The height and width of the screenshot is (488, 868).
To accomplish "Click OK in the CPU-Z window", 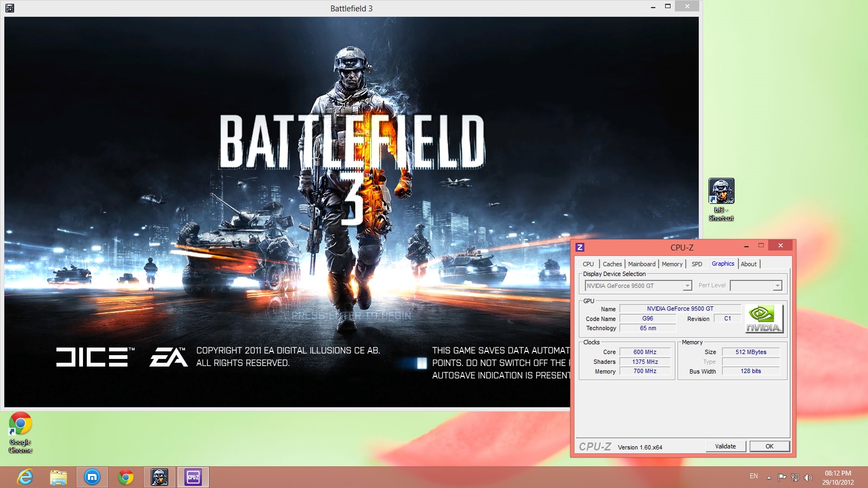I will point(769,446).
